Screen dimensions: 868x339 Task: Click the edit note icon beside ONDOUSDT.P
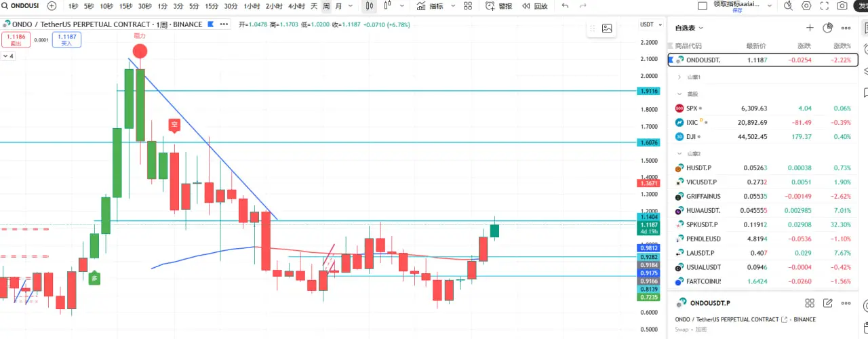click(827, 303)
